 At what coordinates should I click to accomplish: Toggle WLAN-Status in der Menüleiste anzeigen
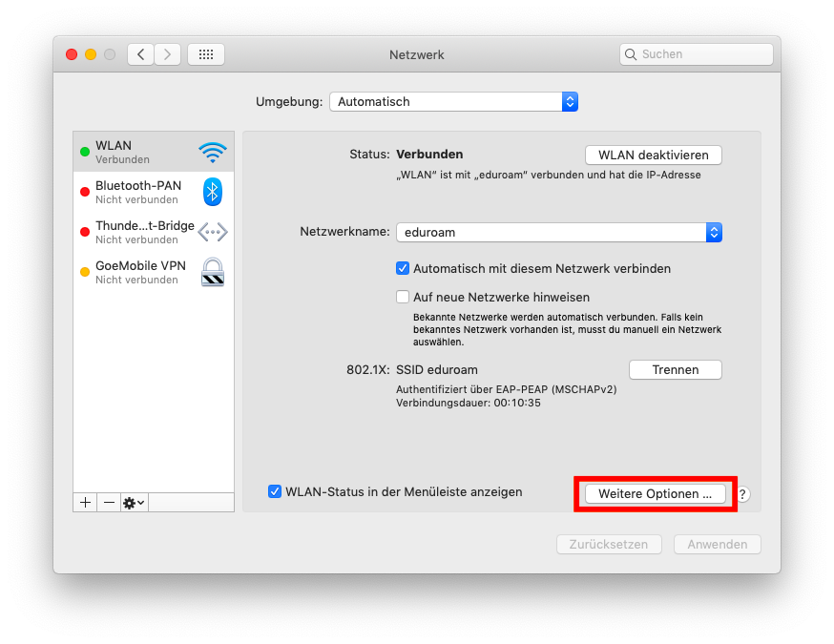point(275,491)
